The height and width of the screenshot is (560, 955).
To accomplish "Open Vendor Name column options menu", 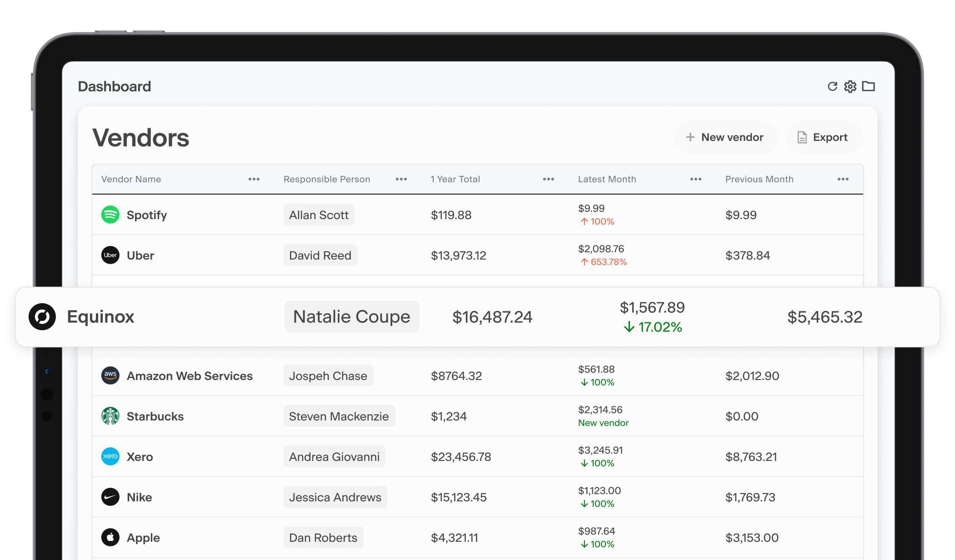I will [x=254, y=179].
